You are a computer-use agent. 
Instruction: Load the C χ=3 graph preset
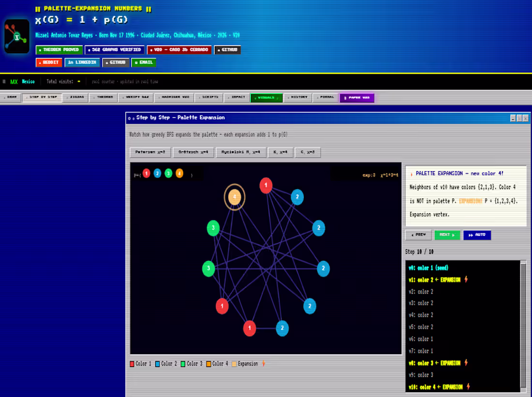tap(308, 152)
